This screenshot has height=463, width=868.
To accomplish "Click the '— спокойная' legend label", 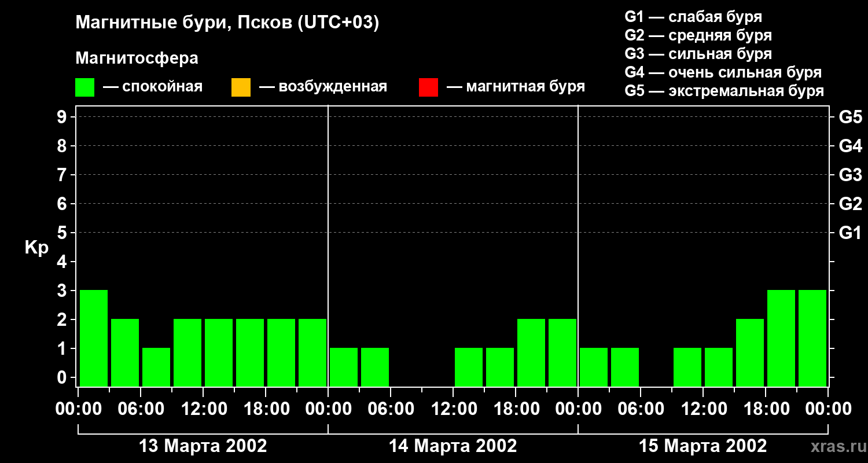I will 153,87.
